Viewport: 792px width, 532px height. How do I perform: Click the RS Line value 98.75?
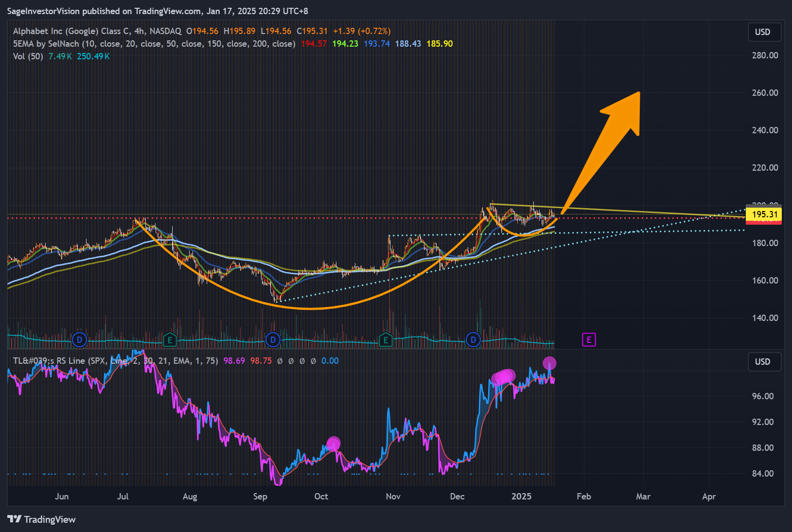pos(261,361)
